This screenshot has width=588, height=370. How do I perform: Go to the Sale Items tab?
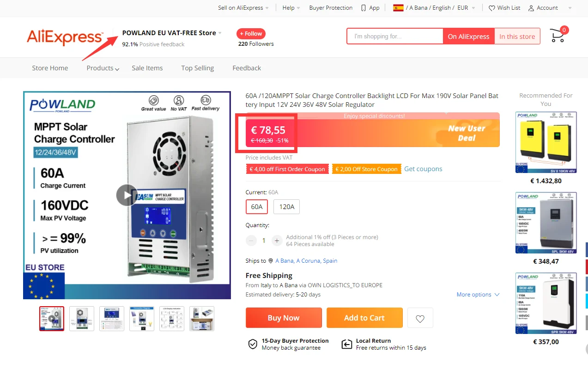click(x=147, y=68)
